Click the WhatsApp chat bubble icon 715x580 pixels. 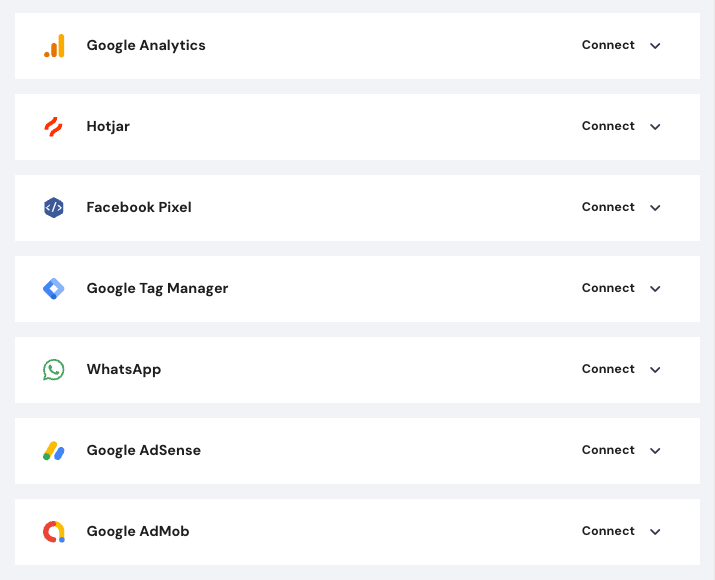click(54, 370)
